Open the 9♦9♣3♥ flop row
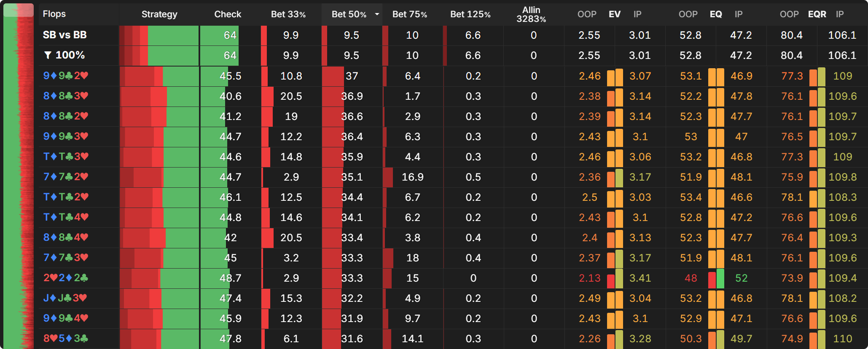 tap(66, 136)
